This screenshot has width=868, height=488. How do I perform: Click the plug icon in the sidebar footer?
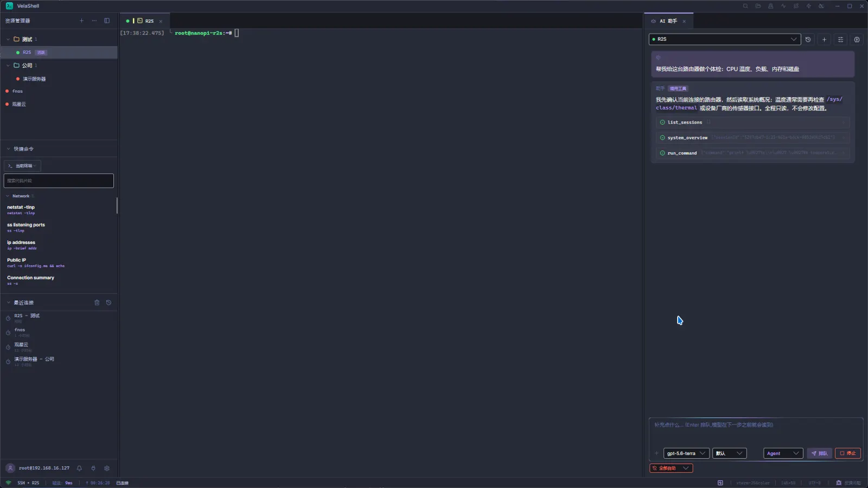point(93,468)
